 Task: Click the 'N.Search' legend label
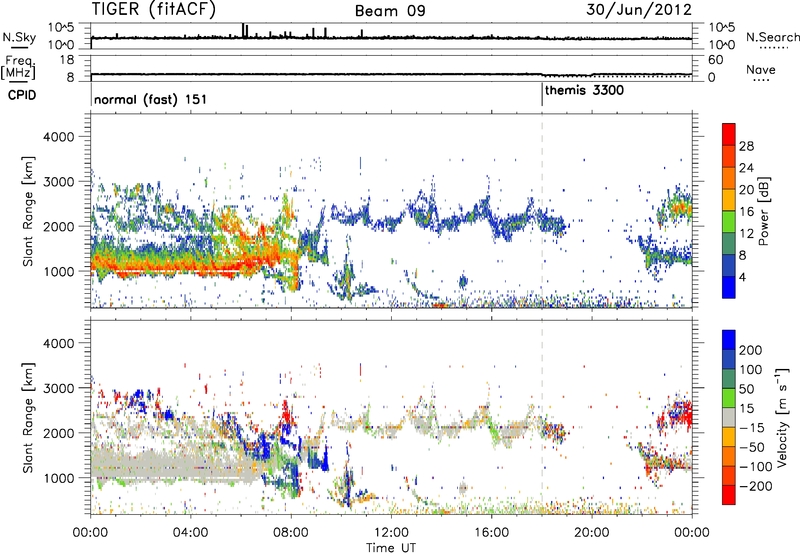pyautogui.click(x=772, y=37)
